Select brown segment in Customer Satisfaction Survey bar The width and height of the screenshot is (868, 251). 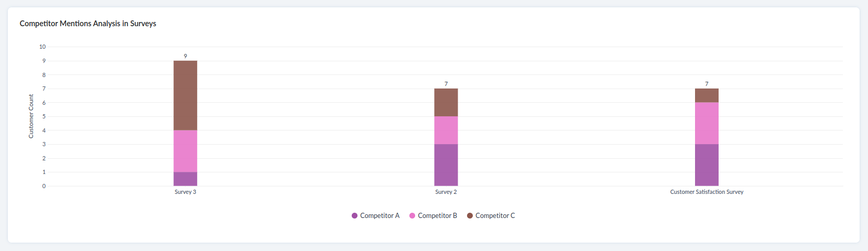[x=707, y=95]
